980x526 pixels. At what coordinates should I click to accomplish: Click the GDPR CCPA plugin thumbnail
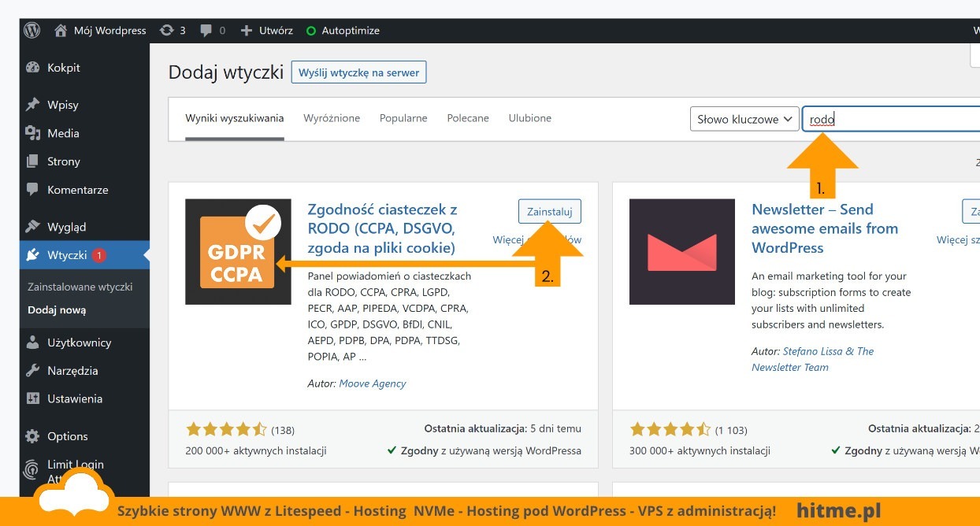[x=238, y=251]
